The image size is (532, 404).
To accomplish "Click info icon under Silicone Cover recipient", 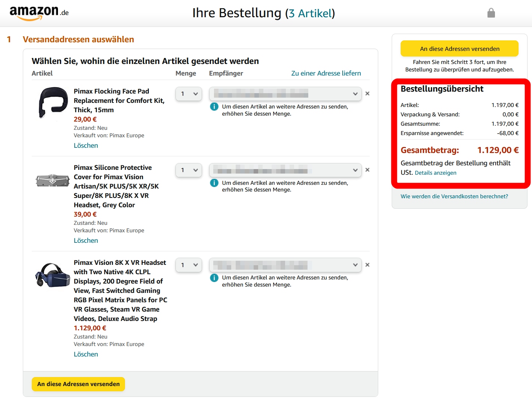I will pos(214,183).
